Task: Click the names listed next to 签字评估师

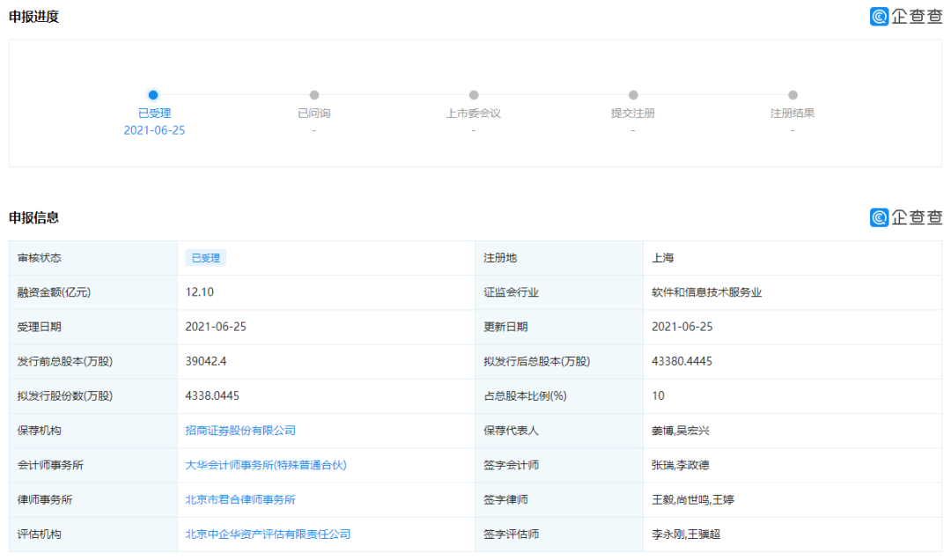Action: pyautogui.click(x=686, y=534)
